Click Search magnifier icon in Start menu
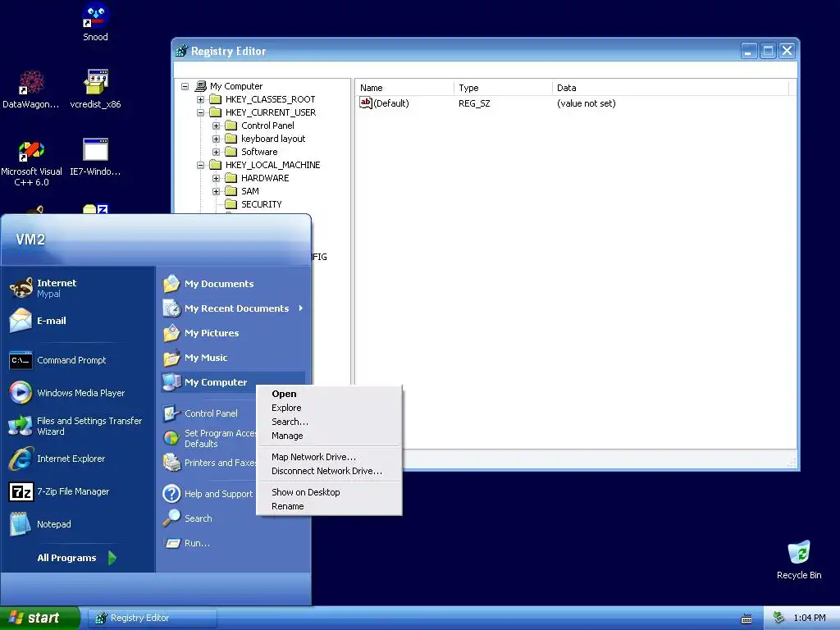 [x=171, y=518]
